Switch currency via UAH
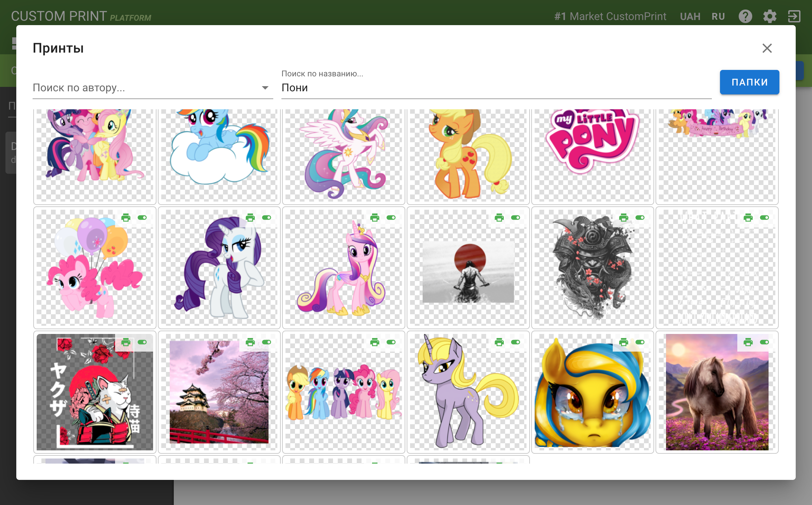 point(690,16)
